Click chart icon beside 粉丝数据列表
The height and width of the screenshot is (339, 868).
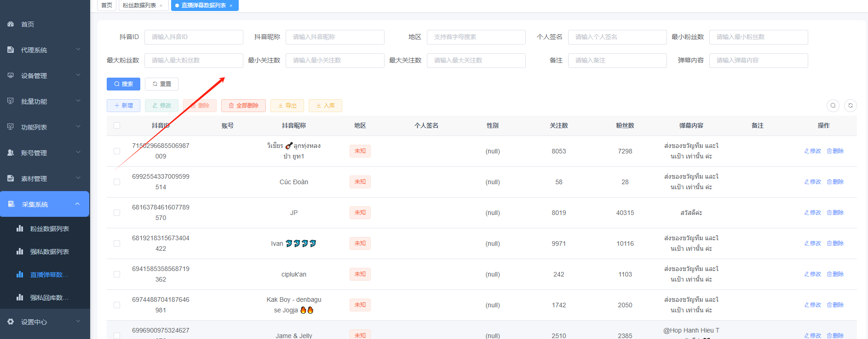click(x=20, y=228)
